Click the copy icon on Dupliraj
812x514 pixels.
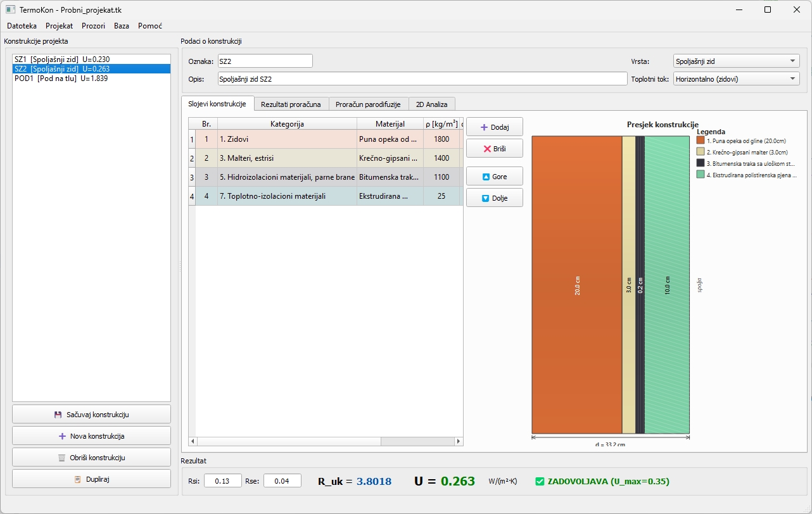pyautogui.click(x=77, y=479)
